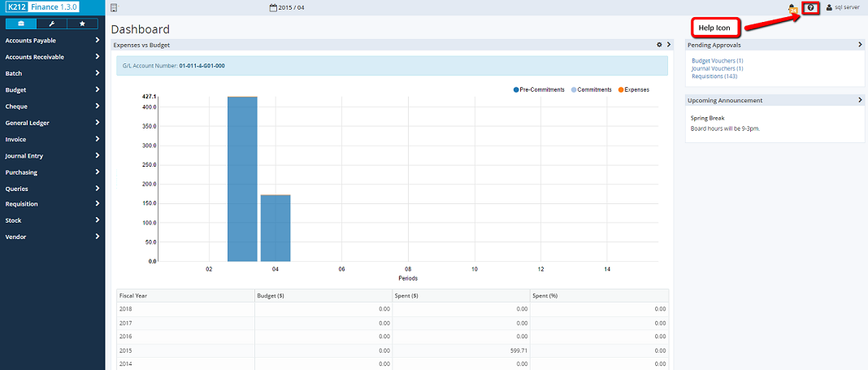The image size is (868, 370).
Task: Toggle the Pre-Commitments legend series
Action: click(x=539, y=89)
